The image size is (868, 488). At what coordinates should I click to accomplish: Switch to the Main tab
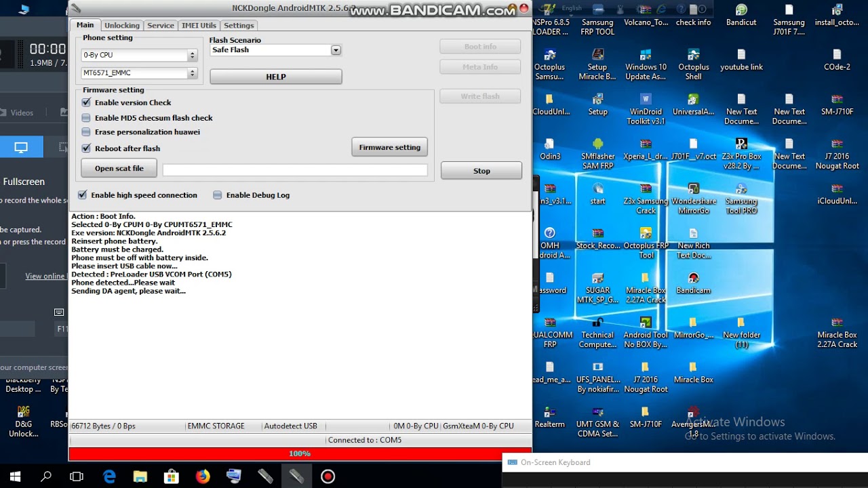[x=85, y=25]
